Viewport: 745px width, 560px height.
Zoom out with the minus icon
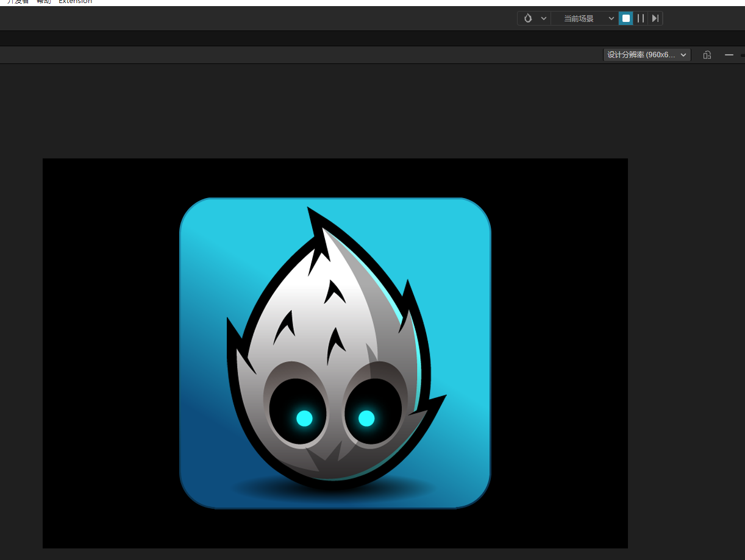pyautogui.click(x=729, y=55)
